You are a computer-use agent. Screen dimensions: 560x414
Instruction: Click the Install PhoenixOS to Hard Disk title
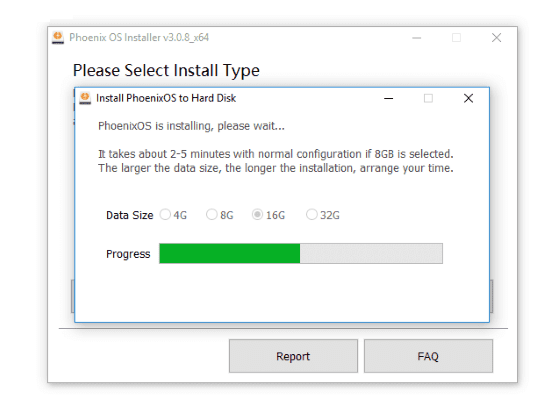166,98
